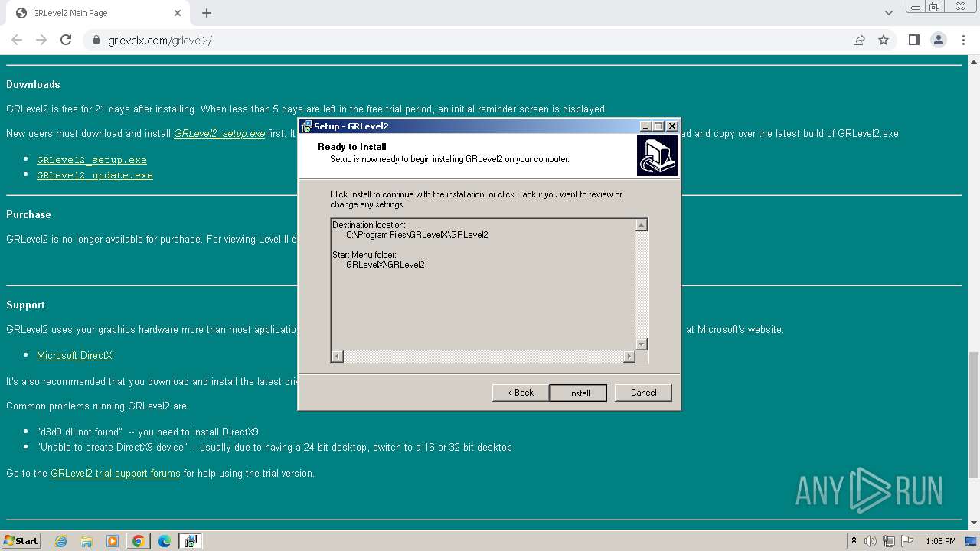
Task: Reload the grlevelx page
Action: pos(66,40)
